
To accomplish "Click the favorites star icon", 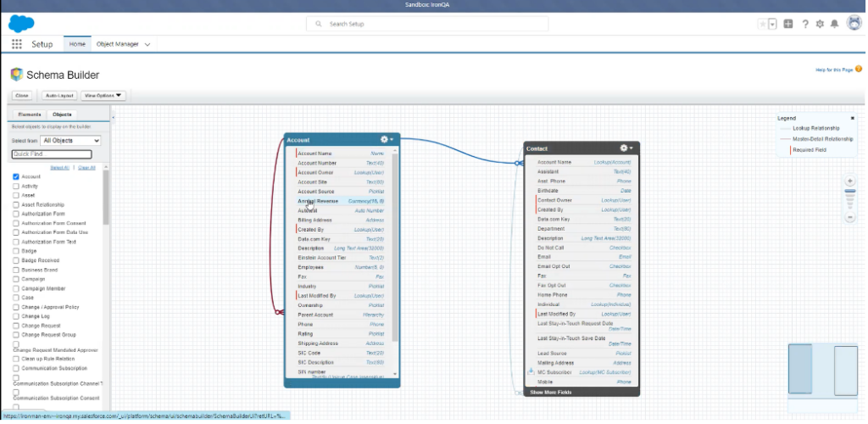I will 763,24.
